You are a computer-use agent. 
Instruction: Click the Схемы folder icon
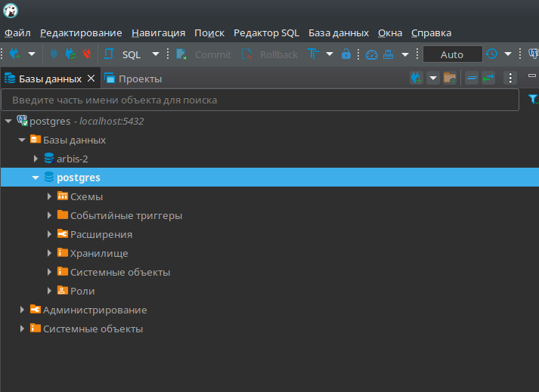(x=63, y=196)
